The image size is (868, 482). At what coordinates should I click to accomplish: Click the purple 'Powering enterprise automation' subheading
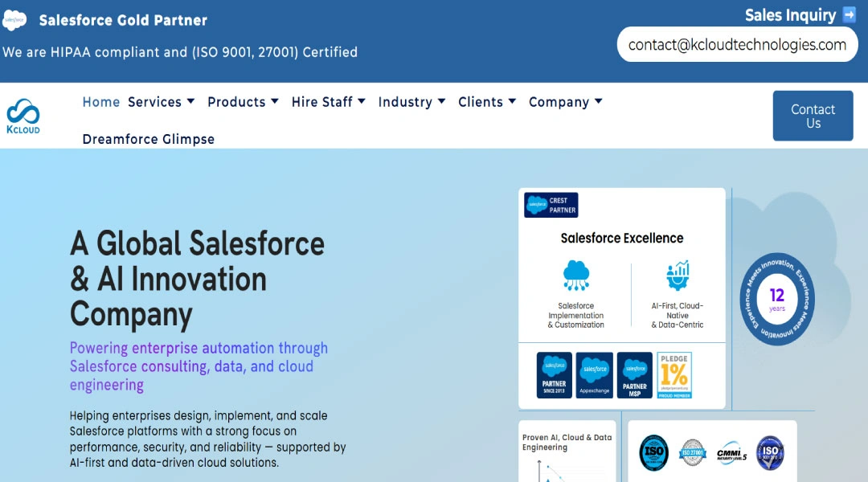click(199, 366)
